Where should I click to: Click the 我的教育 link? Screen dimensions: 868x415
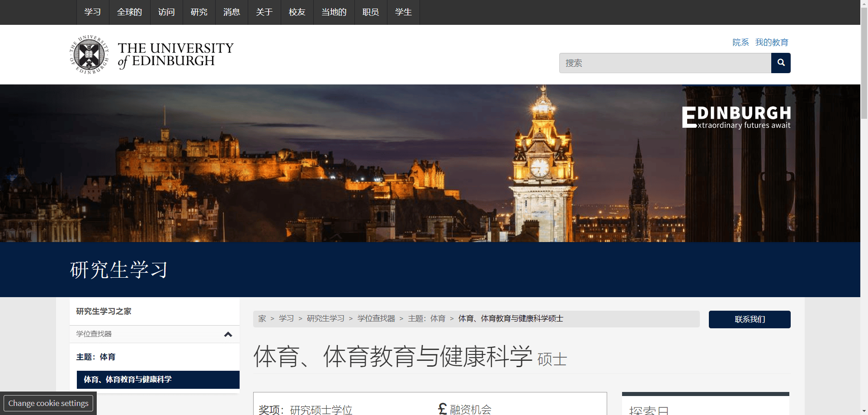pos(772,42)
